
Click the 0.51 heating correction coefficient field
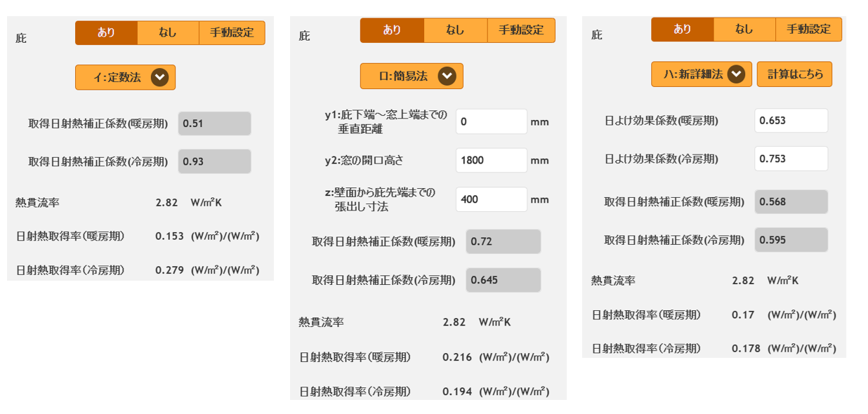[214, 123]
